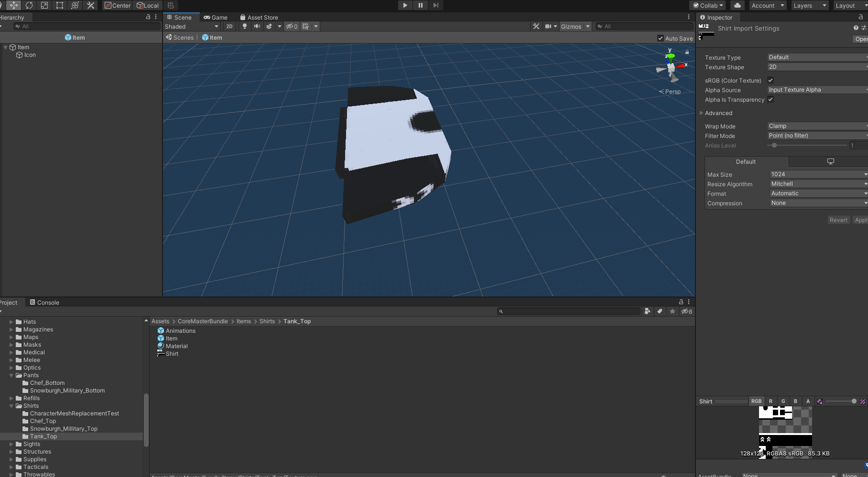The width and height of the screenshot is (868, 477).
Task: Toggle 2D scene view mode
Action: pos(229,26)
